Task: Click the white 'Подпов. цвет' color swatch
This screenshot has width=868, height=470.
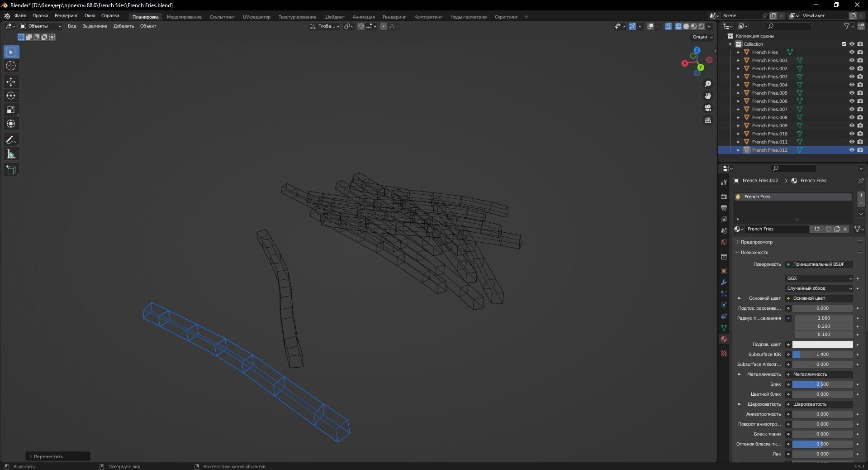Action: [822, 345]
